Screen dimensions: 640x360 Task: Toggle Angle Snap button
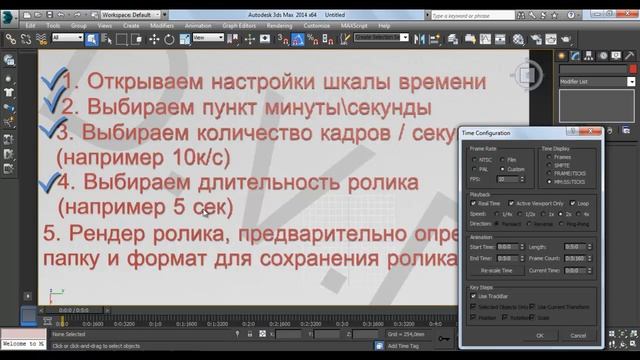click(298, 39)
